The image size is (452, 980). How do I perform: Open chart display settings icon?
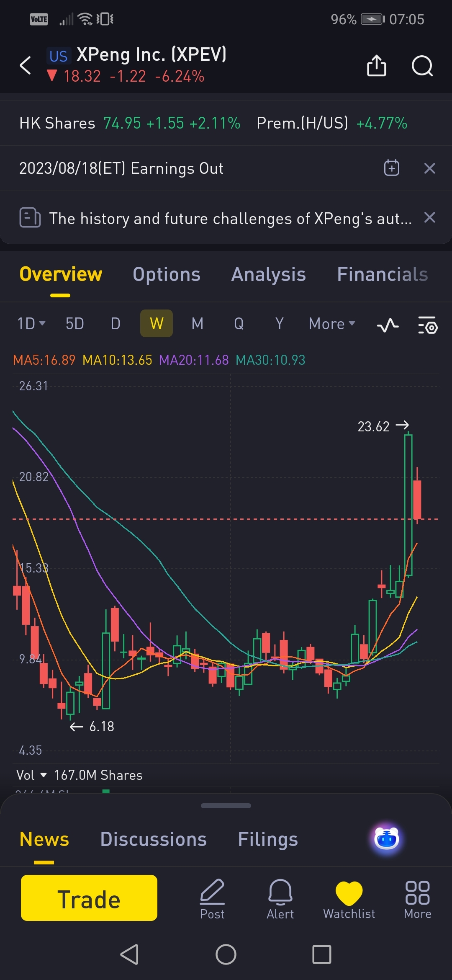pos(428,325)
